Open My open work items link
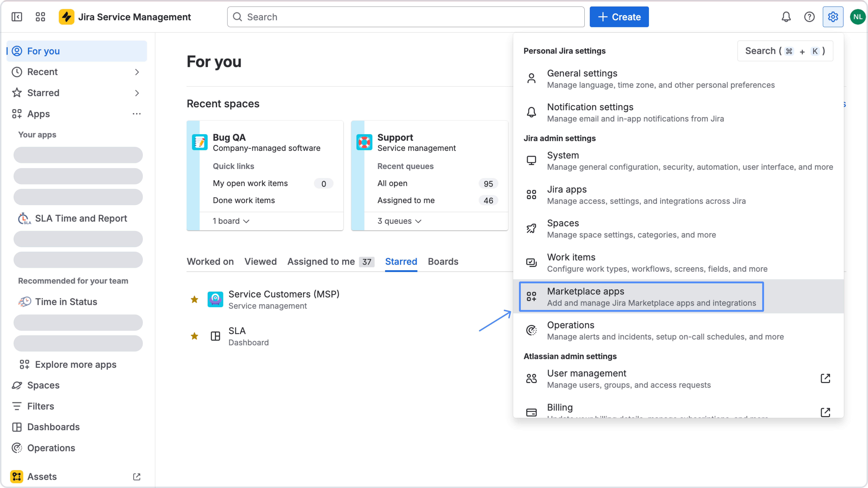Image resolution: width=868 pixels, height=488 pixels. pos(250,183)
